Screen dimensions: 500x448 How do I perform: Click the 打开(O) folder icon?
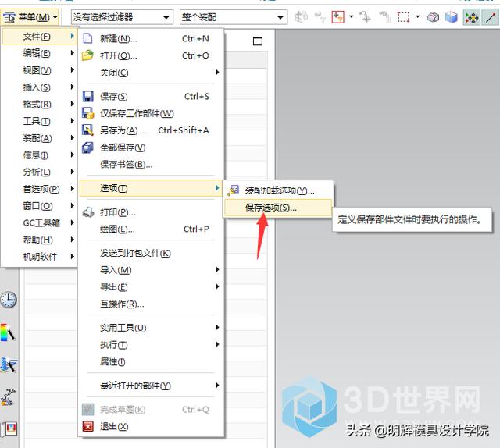(x=87, y=55)
